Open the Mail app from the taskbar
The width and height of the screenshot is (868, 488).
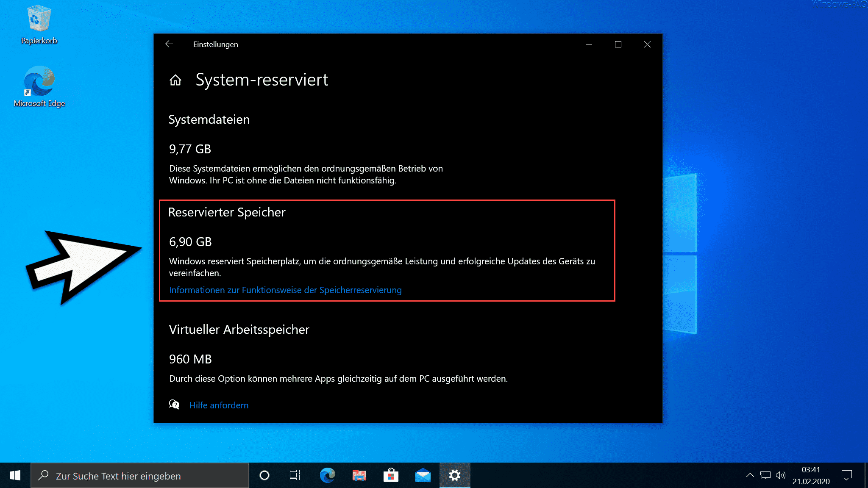pos(423,475)
